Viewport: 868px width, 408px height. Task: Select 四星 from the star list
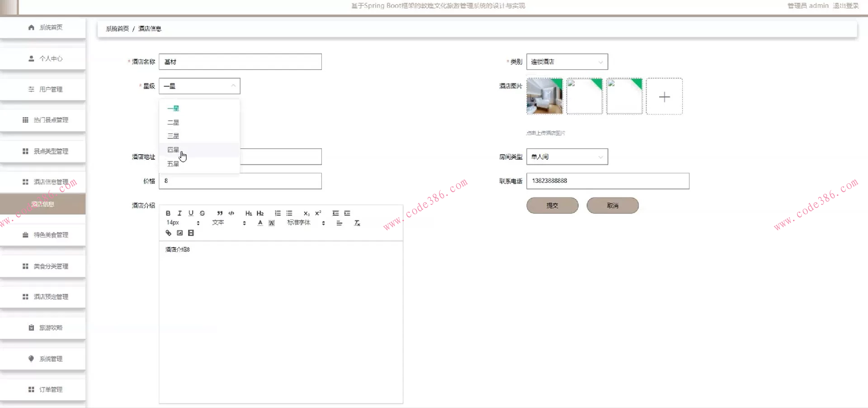click(199, 150)
